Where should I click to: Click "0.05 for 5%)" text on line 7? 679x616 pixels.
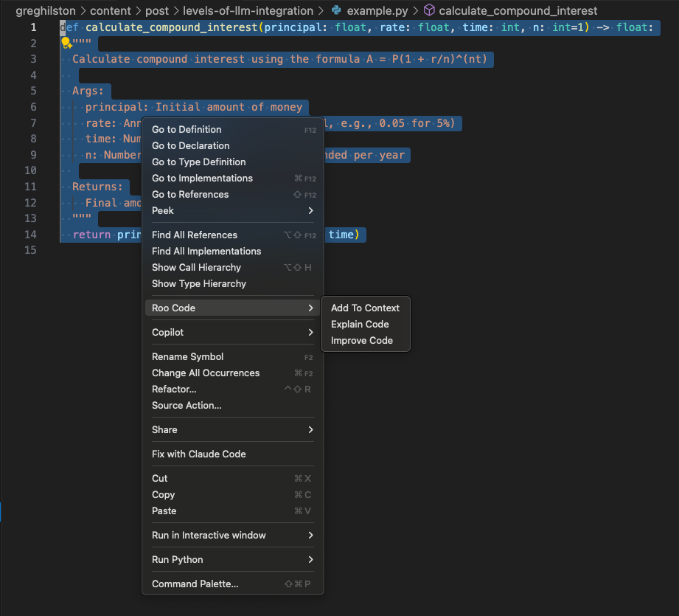tap(417, 123)
